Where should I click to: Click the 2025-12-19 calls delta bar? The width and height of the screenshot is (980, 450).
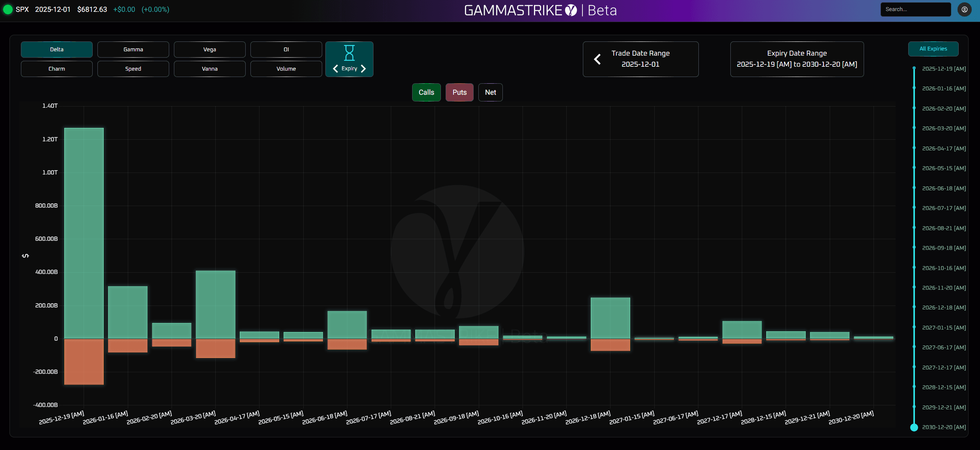point(84,233)
